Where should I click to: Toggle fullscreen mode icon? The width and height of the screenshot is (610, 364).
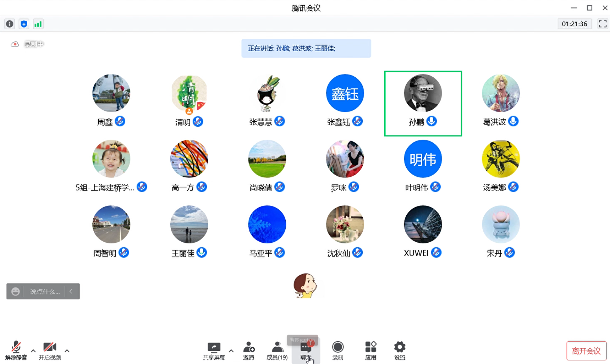pos(603,24)
